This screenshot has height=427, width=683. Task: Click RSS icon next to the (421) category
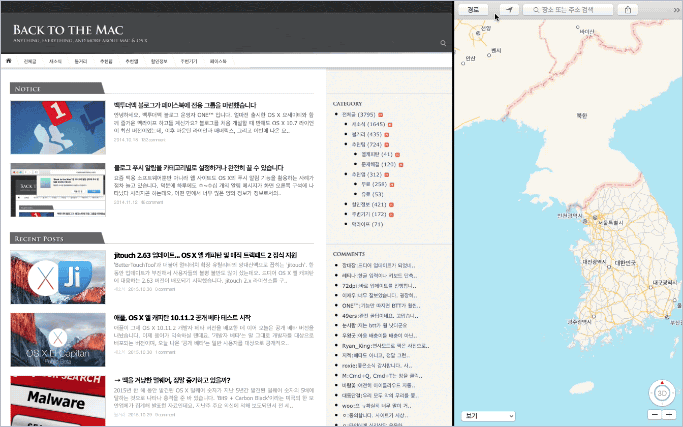tap(391, 205)
